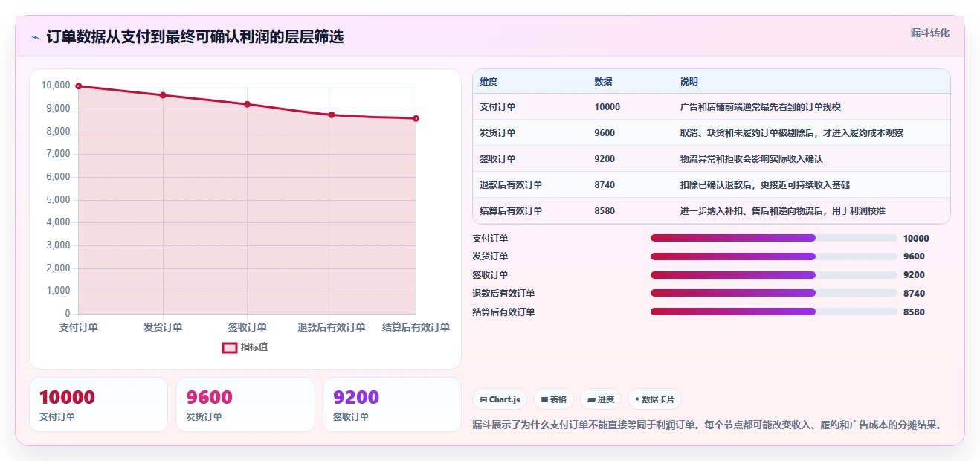
Task: Select the 说明 column header in the table
Action: [689, 82]
